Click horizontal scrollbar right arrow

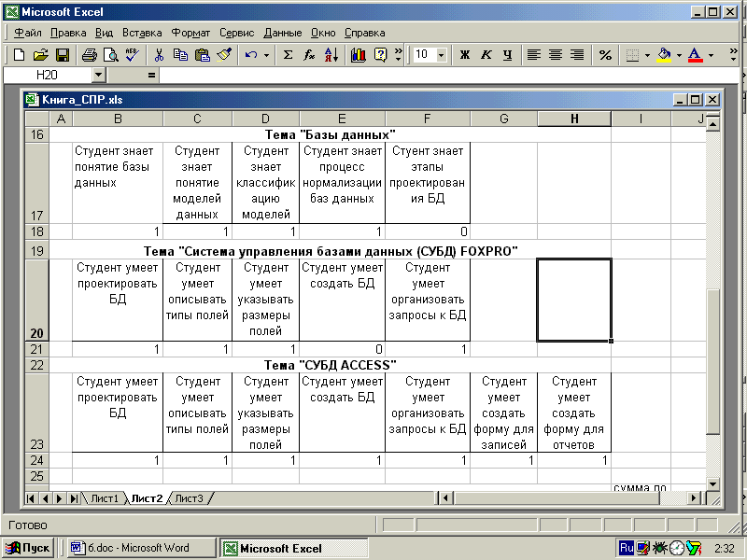693,498
